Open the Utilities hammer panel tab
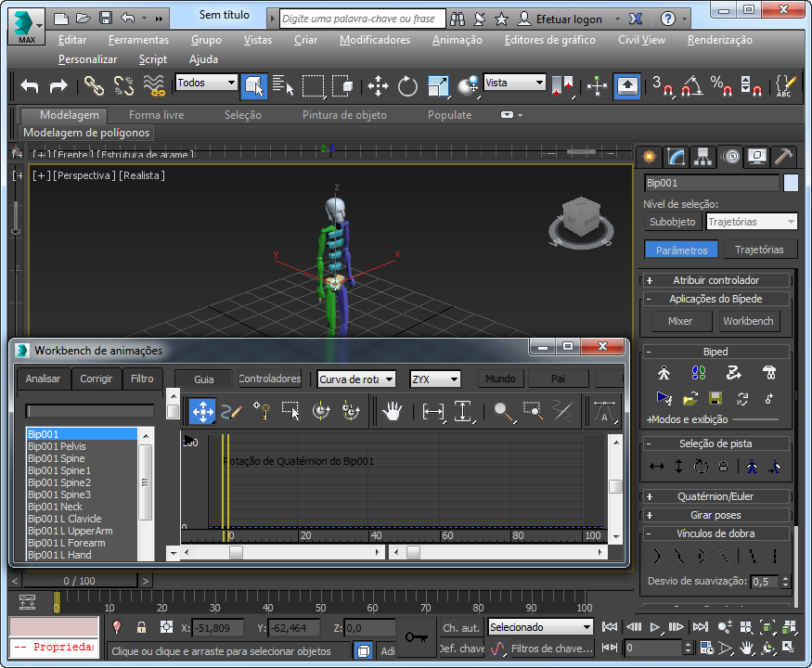Image resolution: width=812 pixels, height=668 pixels. [783, 157]
